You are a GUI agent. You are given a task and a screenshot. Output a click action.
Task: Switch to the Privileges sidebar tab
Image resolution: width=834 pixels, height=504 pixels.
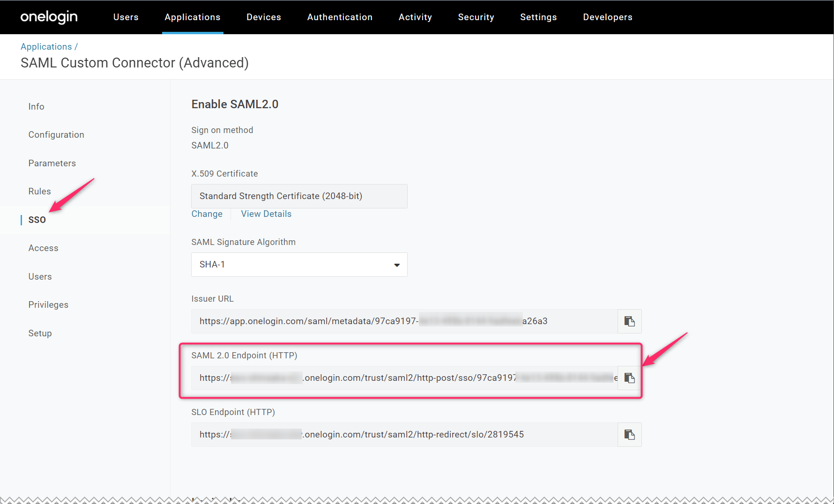[x=48, y=304]
